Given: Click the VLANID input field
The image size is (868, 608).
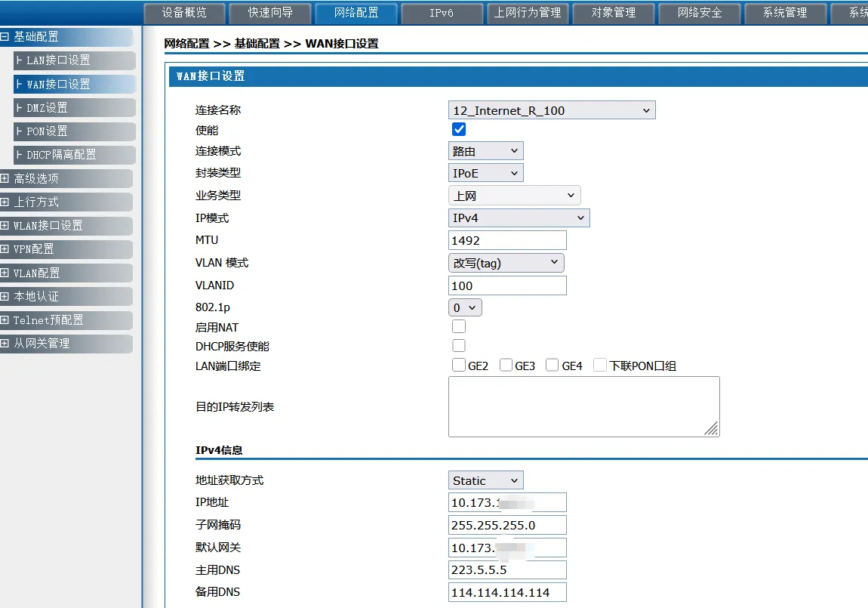Looking at the screenshot, I should [x=507, y=285].
